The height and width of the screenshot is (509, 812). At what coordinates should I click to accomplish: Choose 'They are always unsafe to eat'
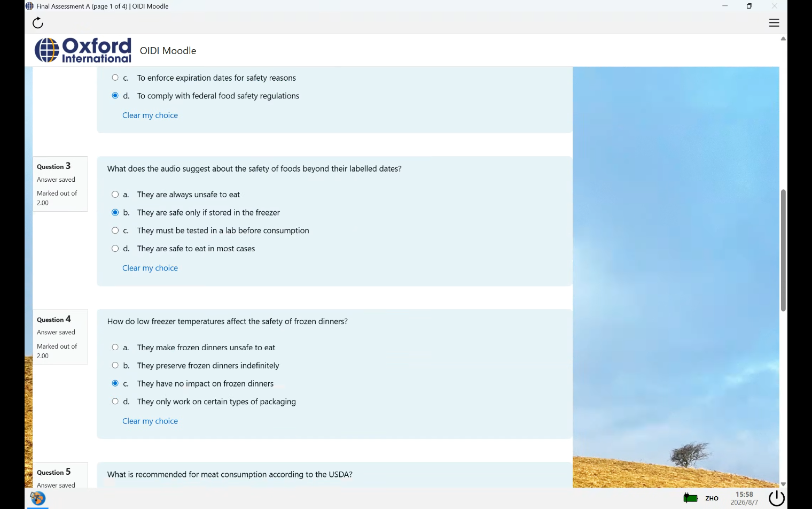[x=115, y=195]
